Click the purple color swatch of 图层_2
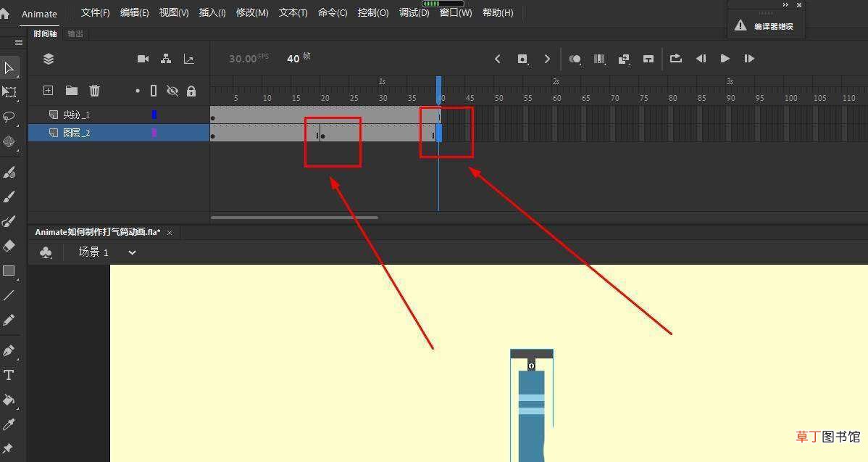 click(154, 133)
